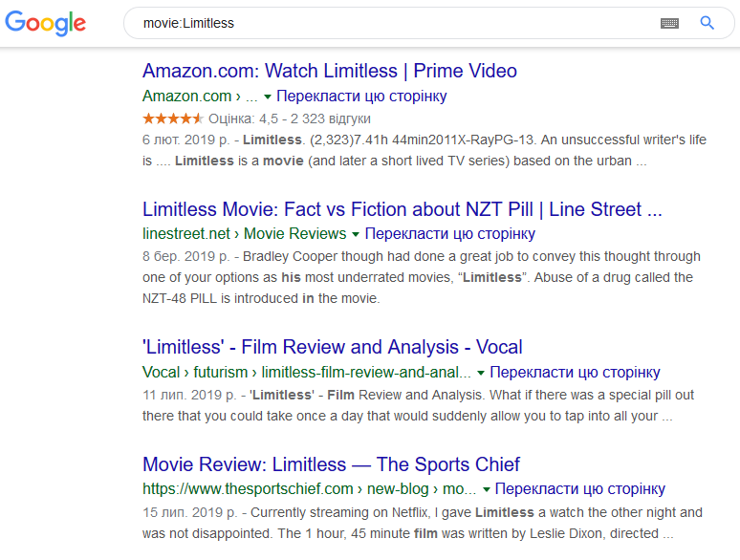The image size is (740, 560).
Task: Expand dropdown arrow next to Vocal futurism URL
Action: click(x=481, y=374)
